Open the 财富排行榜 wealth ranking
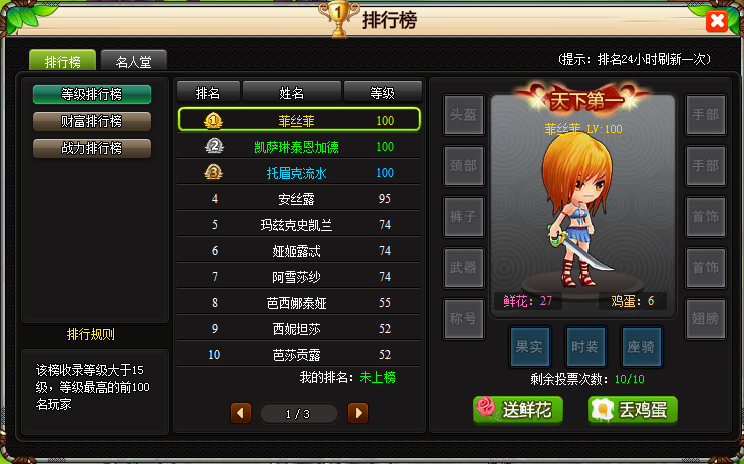This screenshot has width=744, height=464. (92, 121)
